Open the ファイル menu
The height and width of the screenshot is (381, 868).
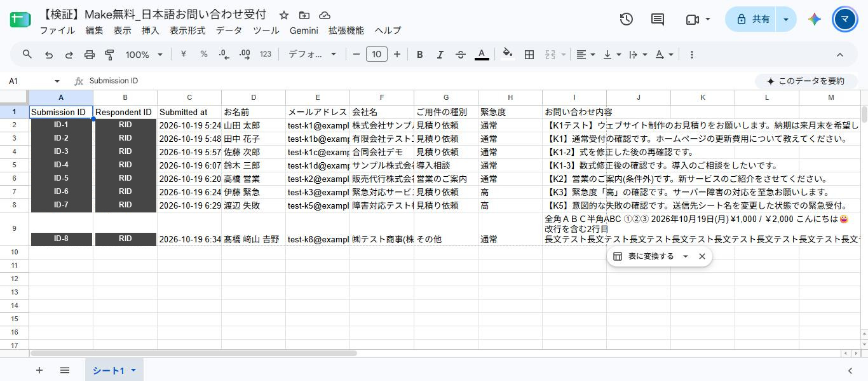(57, 31)
